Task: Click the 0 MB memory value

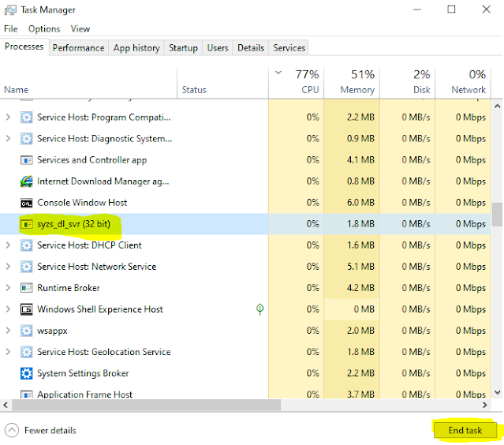Action: click(364, 309)
